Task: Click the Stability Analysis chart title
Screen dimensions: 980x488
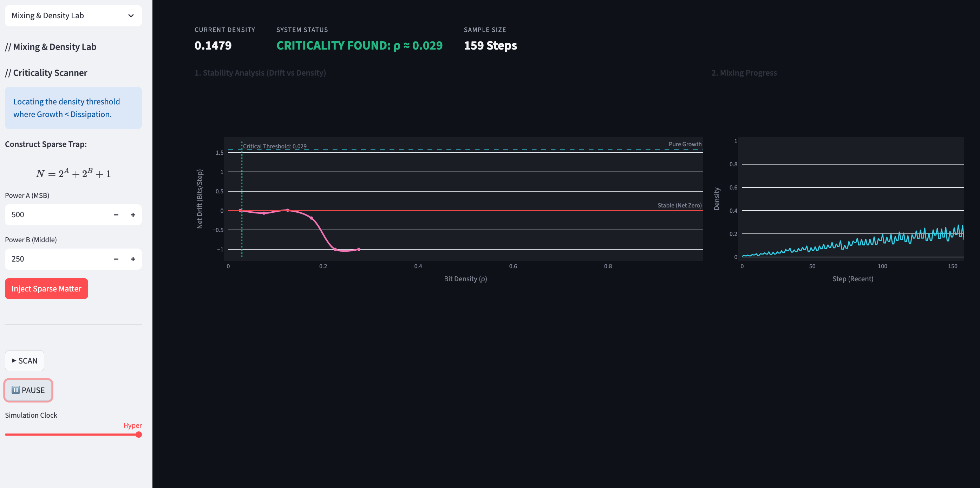Action: (x=260, y=73)
